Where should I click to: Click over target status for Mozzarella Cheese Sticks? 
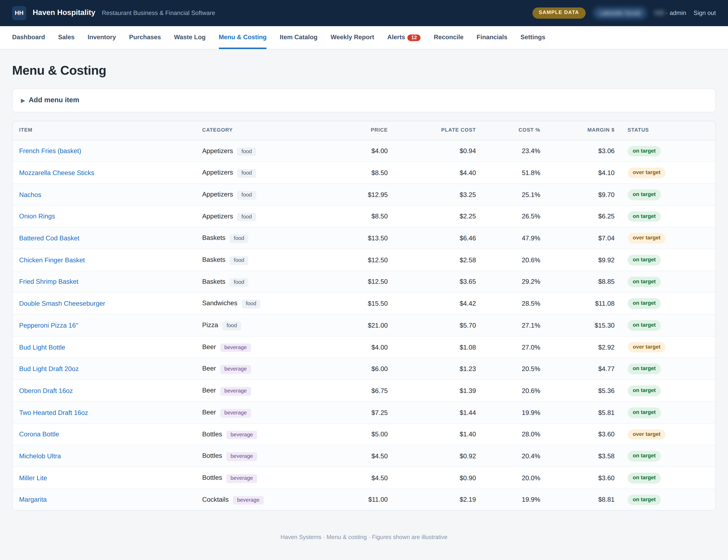coord(646,173)
